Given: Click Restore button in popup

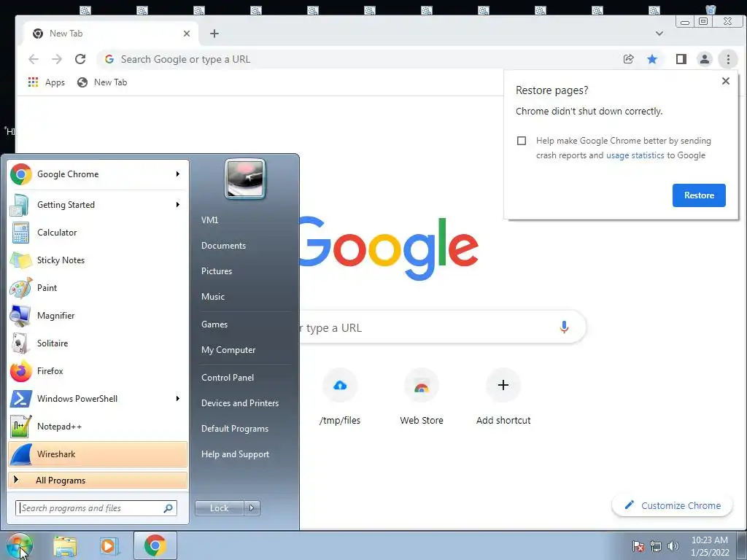Looking at the screenshot, I should pos(699,195).
